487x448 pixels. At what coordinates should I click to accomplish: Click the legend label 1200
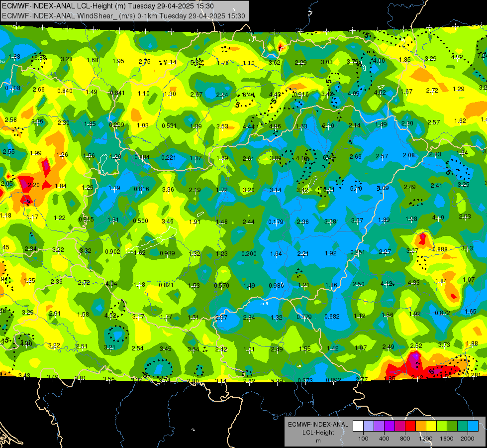click(x=426, y=439)
